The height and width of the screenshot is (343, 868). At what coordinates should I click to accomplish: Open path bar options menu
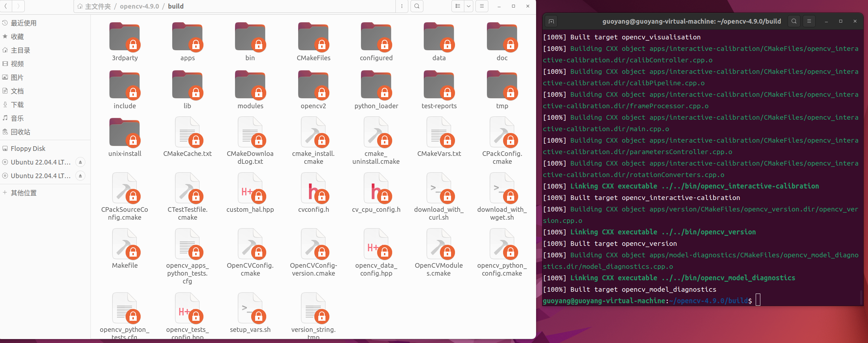[x=402, y=6]
